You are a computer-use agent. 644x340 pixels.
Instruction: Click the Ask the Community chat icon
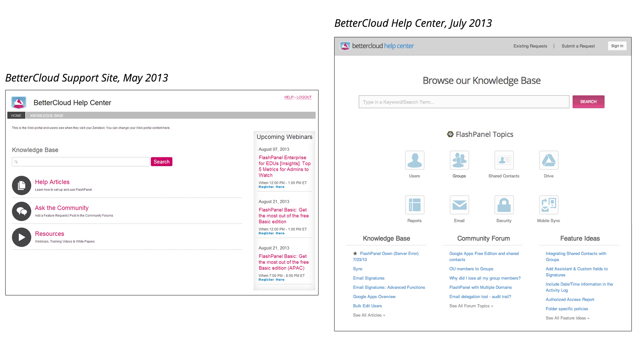[22, 211]
